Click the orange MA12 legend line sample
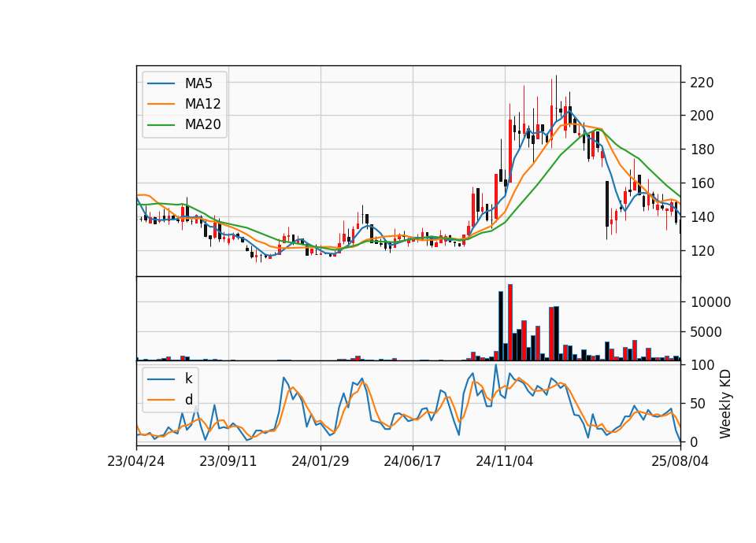Image resolution: width=756 pixels, height=543 pixels. click(x=161, y=104)
